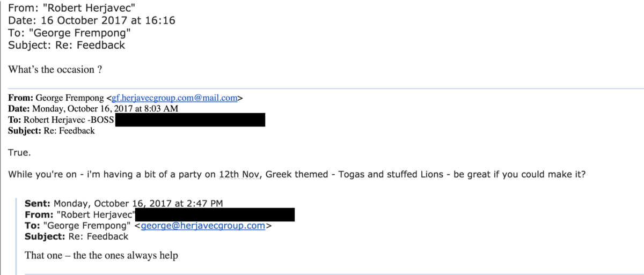Click the "Togas and stuffed Lions" sentence
The image size is (644, 275).
pos(390,175)
